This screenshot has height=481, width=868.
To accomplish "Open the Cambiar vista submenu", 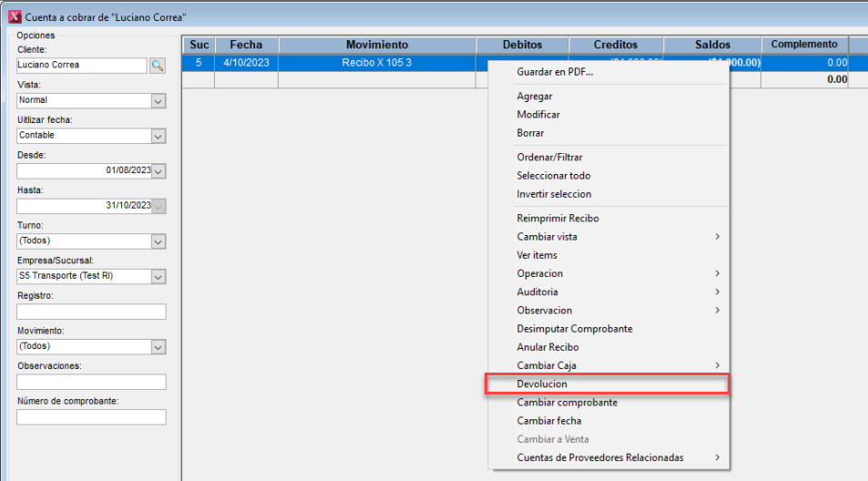I will (x=546, y=237).
